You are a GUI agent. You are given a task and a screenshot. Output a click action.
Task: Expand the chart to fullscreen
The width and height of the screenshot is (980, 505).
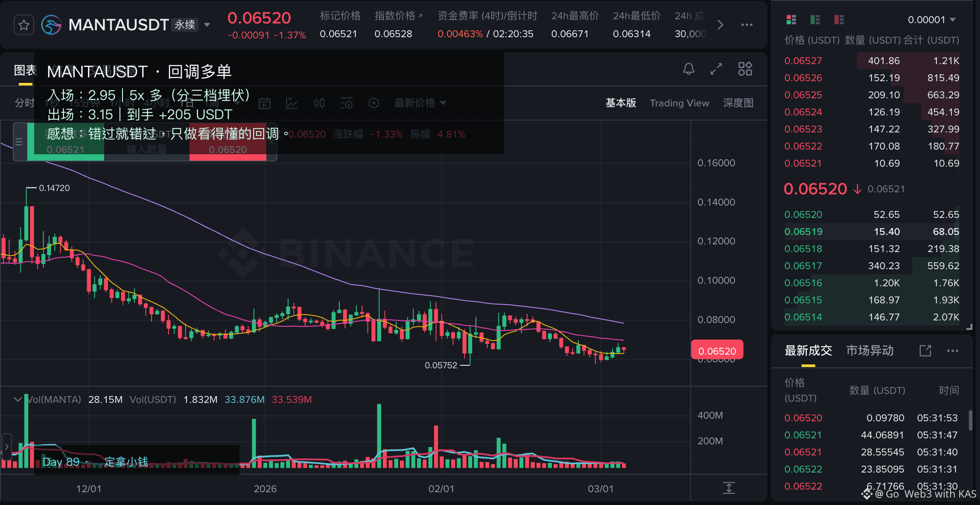click(716, 69)
